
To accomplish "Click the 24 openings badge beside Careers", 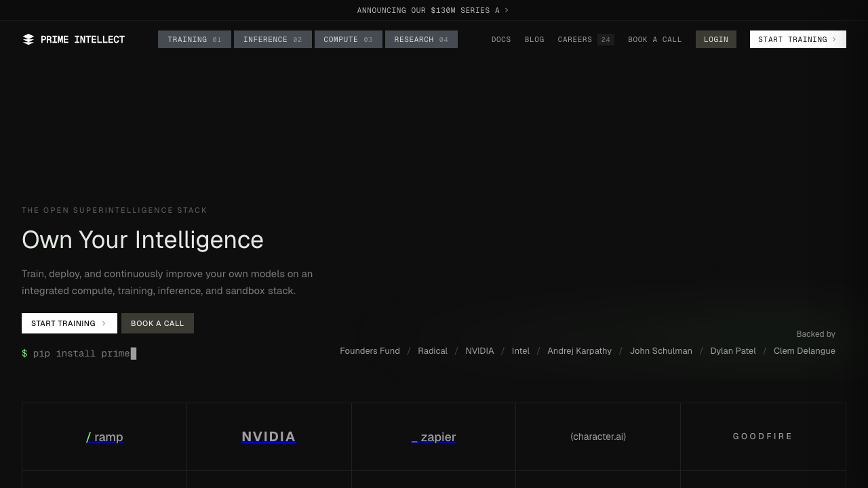I will pyautogui.click(x=606, y=39).
